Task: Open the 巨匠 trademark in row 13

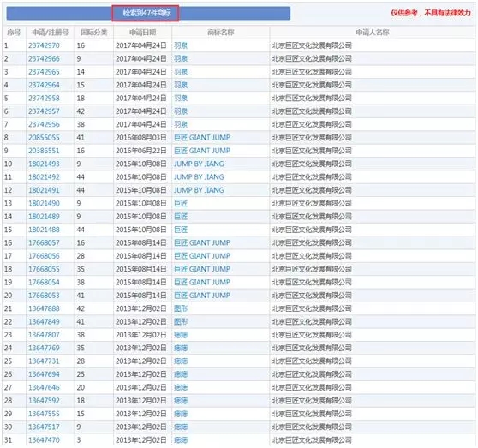Action: point(181,203)
